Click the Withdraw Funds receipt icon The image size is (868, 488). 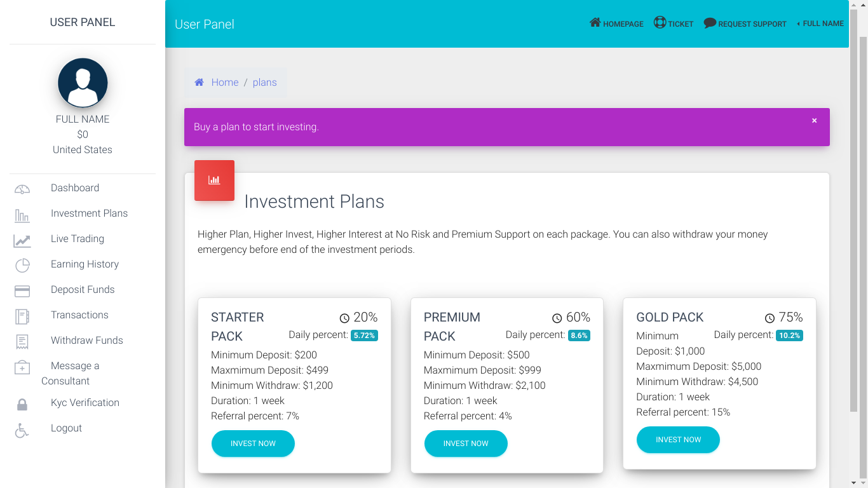[x=22, y=342]
